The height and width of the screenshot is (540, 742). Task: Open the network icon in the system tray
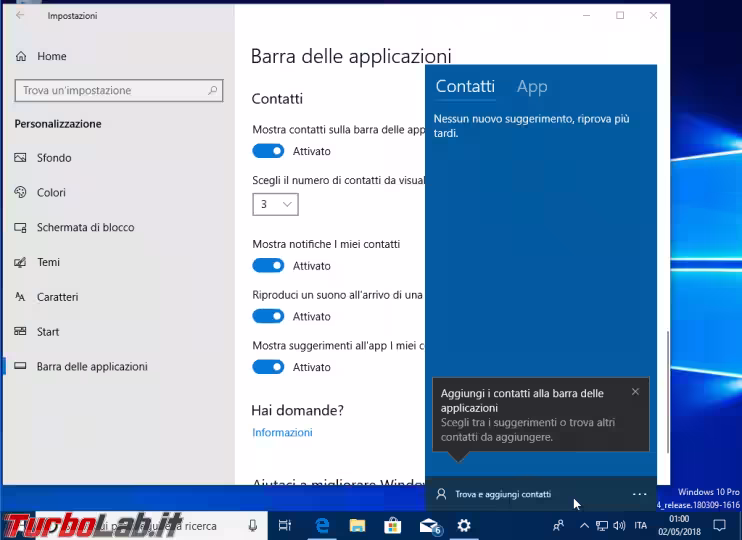(x=601, y=525)
